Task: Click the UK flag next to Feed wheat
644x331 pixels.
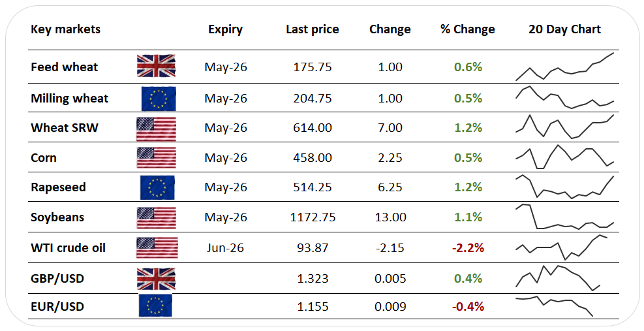Action: (156, 67)
